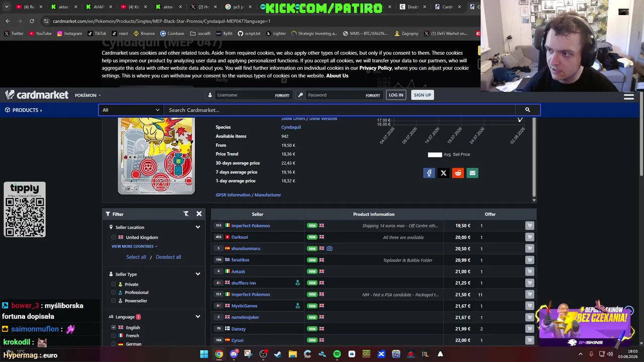This screenshot has width=644, height=362.
Task: Open Spotify from the taskbar
Action: (x=337, y=354)
